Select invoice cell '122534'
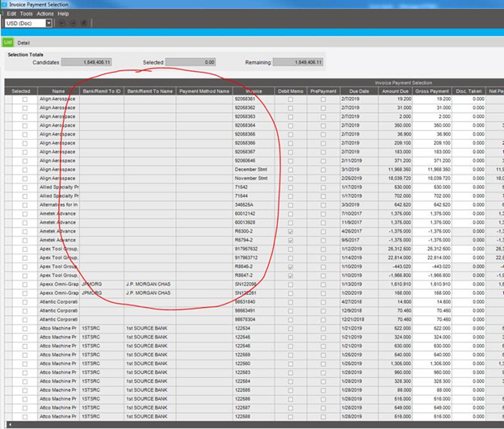 (254, 328)
